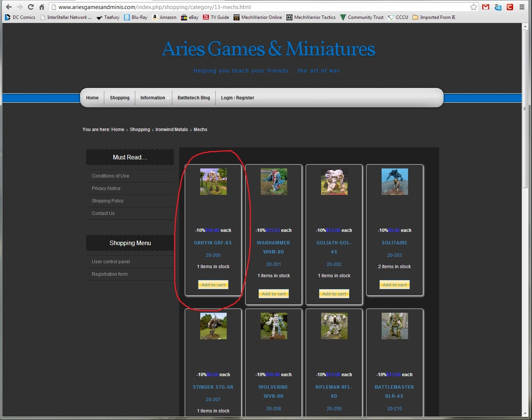The height and width of the screenshot is (420, 532).
Task: Select Shopping in the main navigation bar
Action: click(x=120, y=97)
